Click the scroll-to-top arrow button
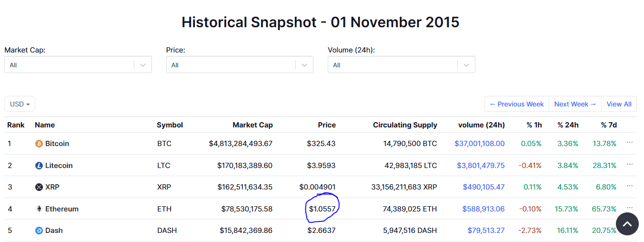 click(x=627, y=224)
